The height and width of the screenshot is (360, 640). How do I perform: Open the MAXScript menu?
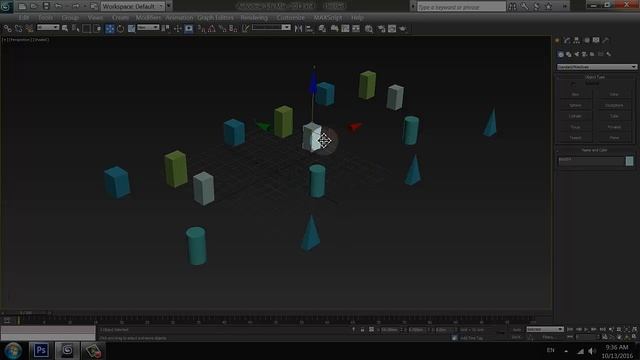[328, 18]
